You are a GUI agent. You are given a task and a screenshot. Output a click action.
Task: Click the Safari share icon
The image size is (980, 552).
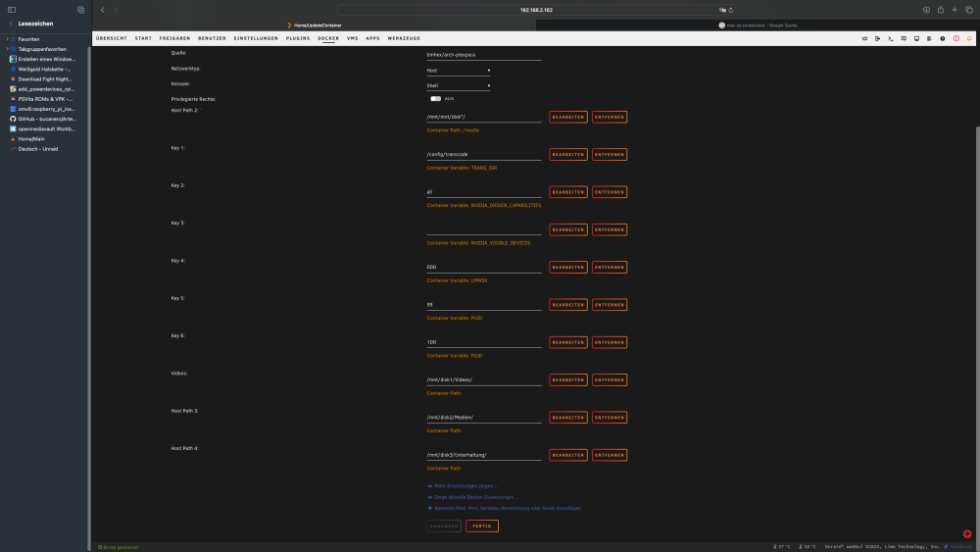(940, 10)
